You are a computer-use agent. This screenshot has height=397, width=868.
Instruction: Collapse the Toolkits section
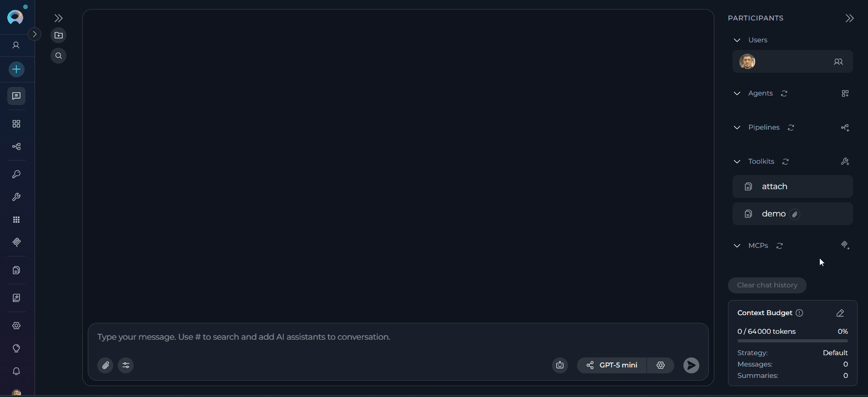click(x=737, y=161)
